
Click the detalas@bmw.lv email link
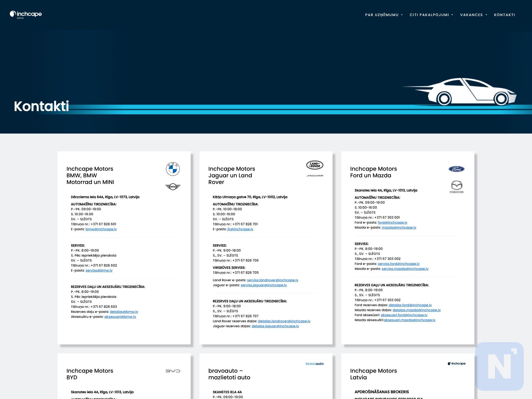coord(124,312)
